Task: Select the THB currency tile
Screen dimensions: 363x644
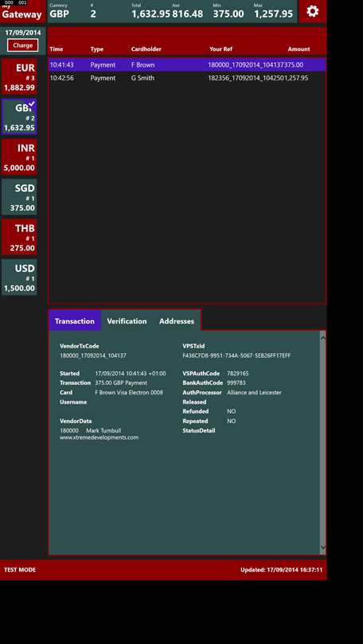Action: point(19,237)
